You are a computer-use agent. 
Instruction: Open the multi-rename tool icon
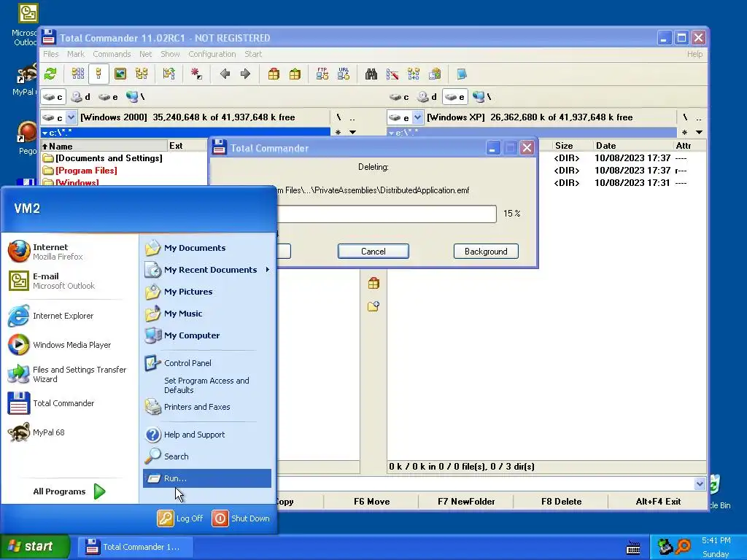392,74
